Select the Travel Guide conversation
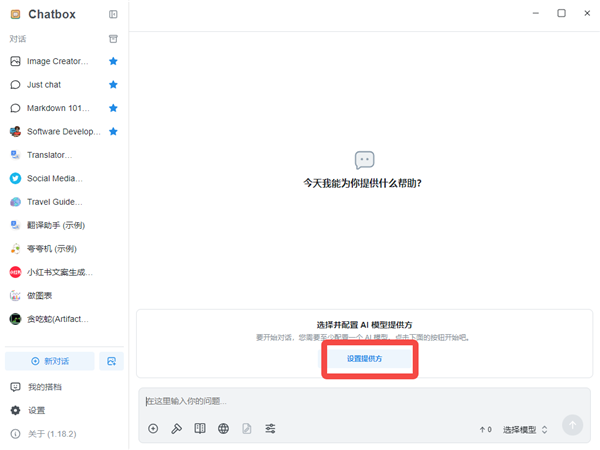 [54, 202]
